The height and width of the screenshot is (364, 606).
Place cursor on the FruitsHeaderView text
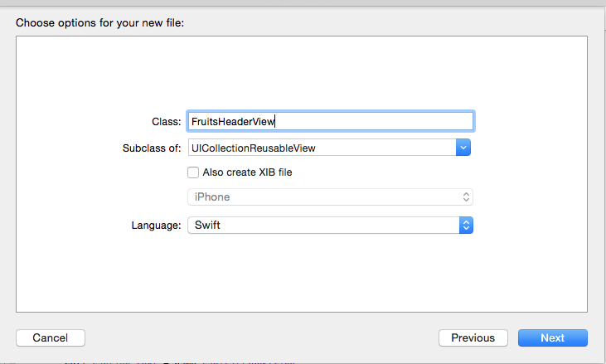click(x=233, y=122)
